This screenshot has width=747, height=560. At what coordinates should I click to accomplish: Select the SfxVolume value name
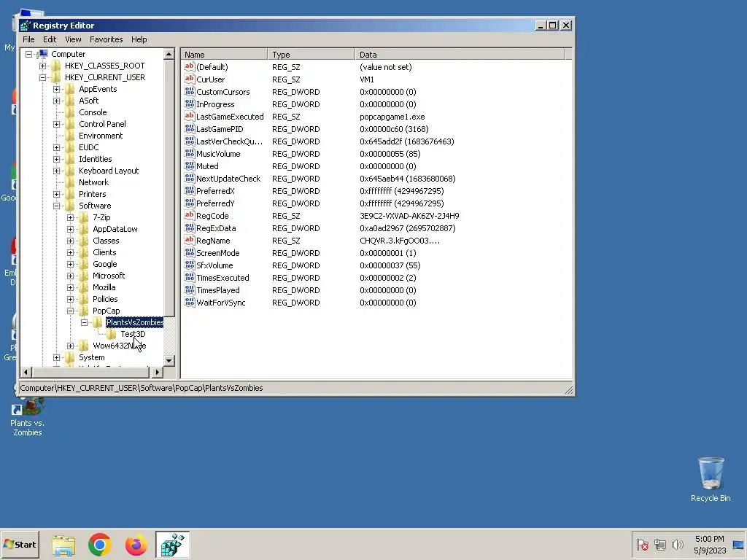point(214,265)
